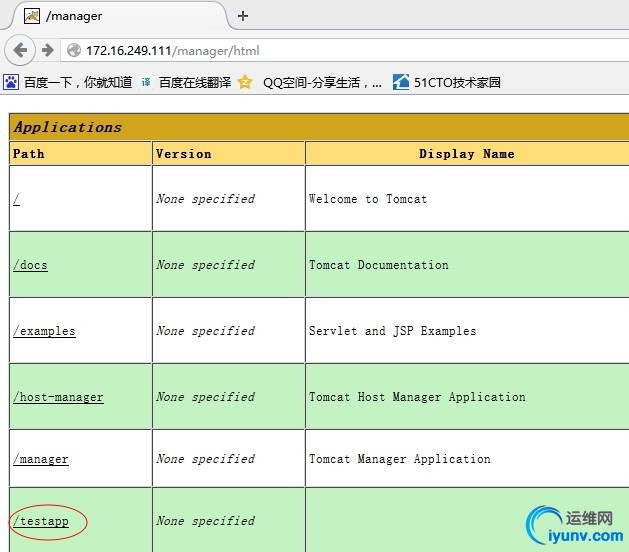The image size is (629, 552).
Task: Click the Baidu translate bookmark icon
Action: point(146,82)
